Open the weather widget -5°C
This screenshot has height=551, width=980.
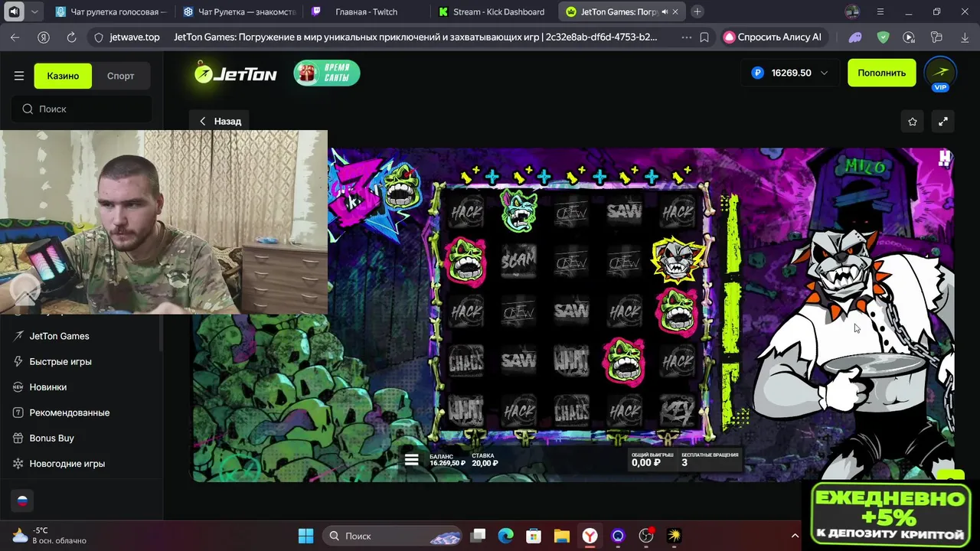pos(51,535)
